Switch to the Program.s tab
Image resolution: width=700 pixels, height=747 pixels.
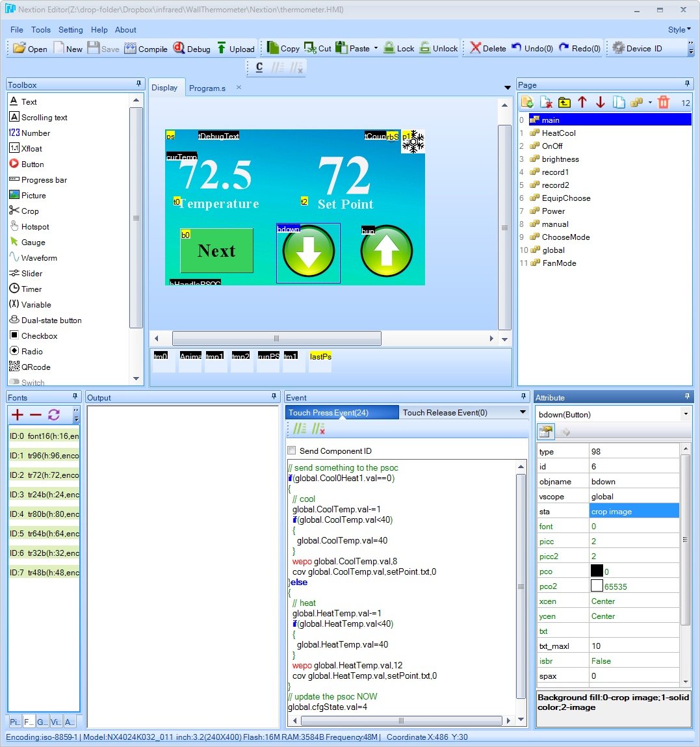[205, 86]
